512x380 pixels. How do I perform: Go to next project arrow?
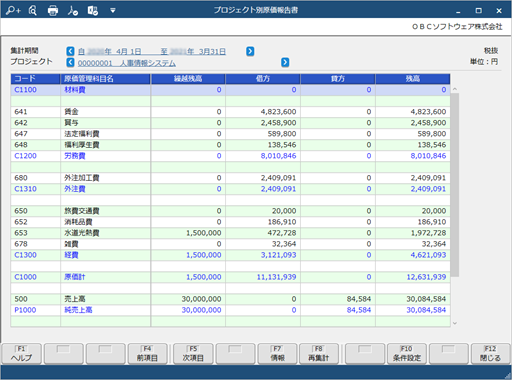click(285, 62)
